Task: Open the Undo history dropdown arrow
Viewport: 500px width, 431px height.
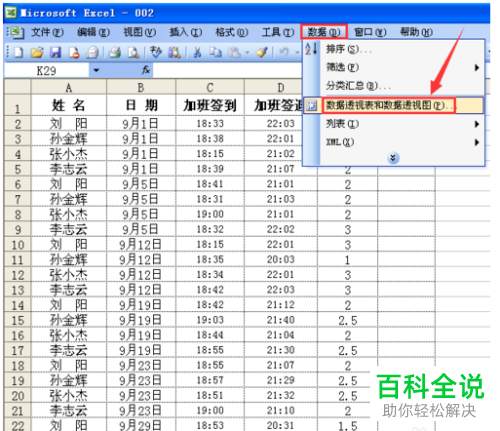Action: [x=297, y=52]
